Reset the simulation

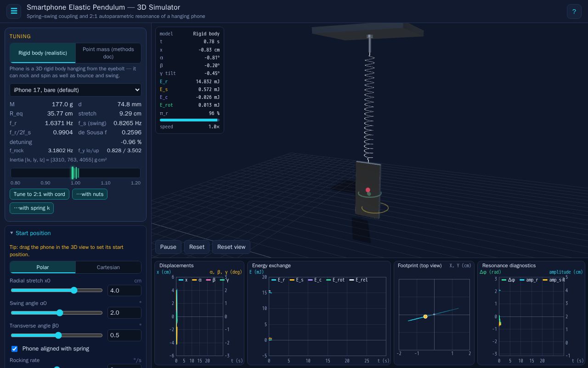pos(197,247)
